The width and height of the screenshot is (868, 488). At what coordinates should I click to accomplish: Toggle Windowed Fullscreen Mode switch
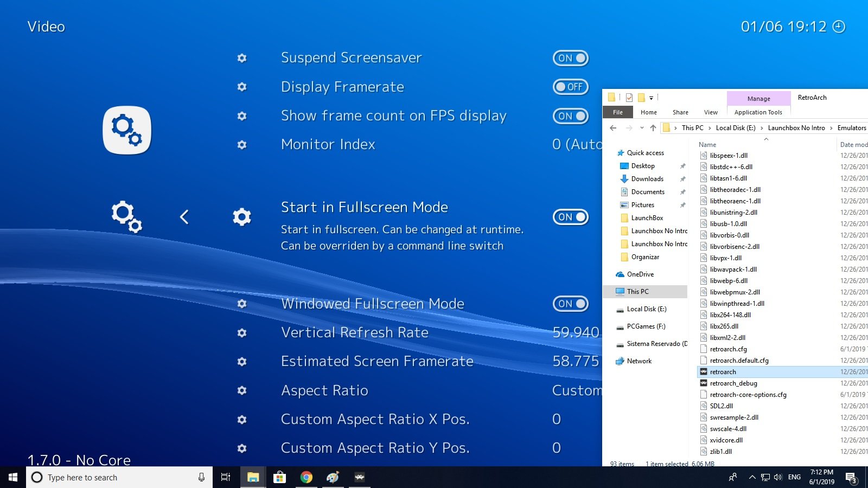[x=571, y=304]
